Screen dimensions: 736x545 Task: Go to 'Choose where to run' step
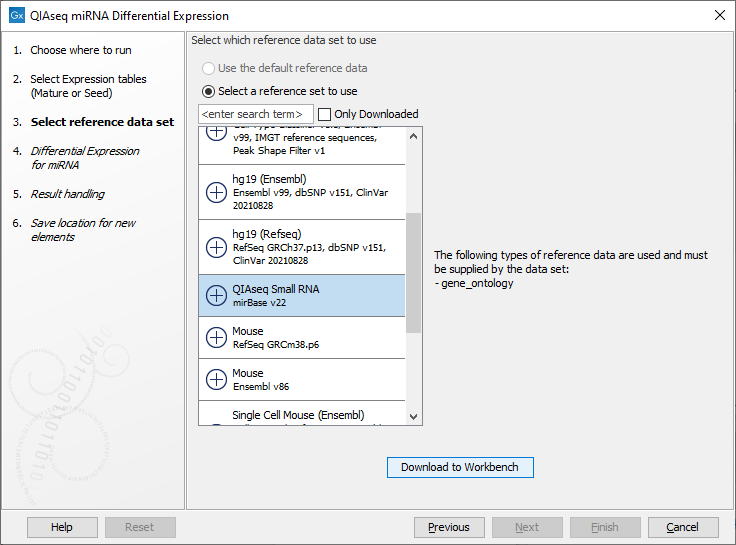[80, 50]
